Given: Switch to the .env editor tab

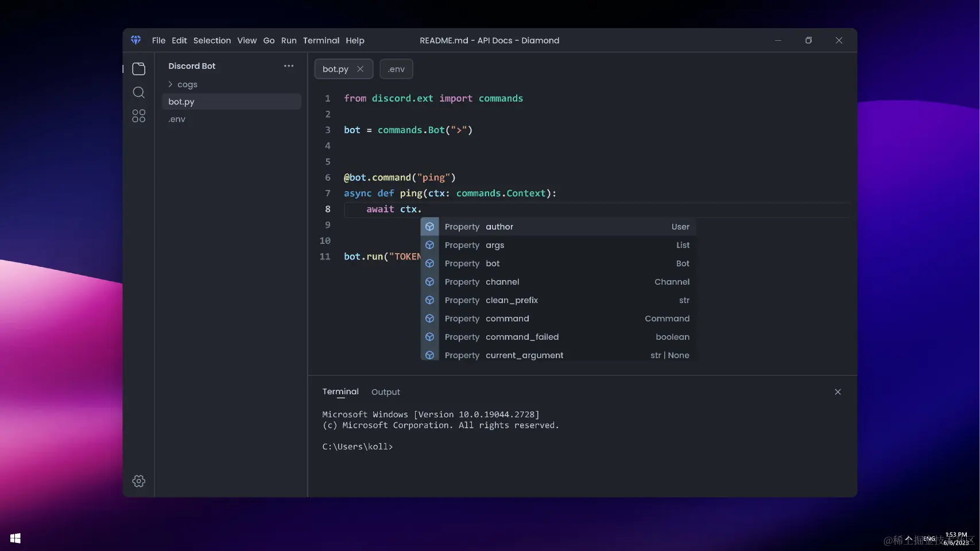Looking at the screenshot, I should click(396, 69).
